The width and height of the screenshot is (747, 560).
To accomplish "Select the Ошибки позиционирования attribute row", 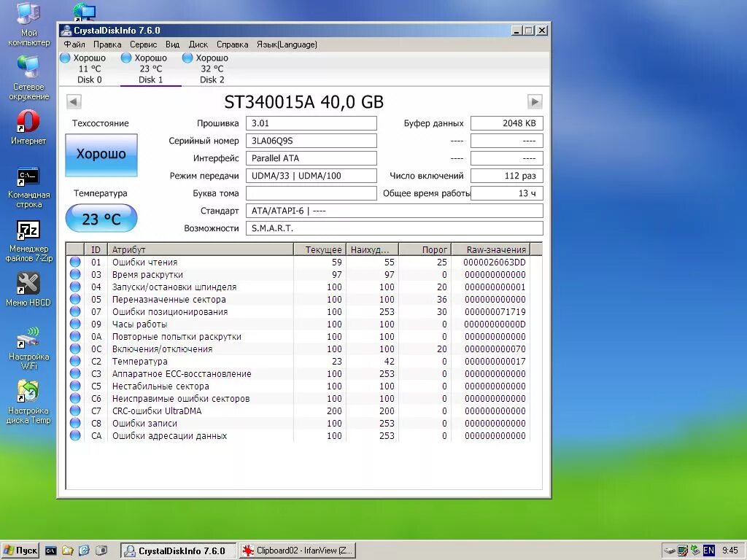I will pos(298,312).
